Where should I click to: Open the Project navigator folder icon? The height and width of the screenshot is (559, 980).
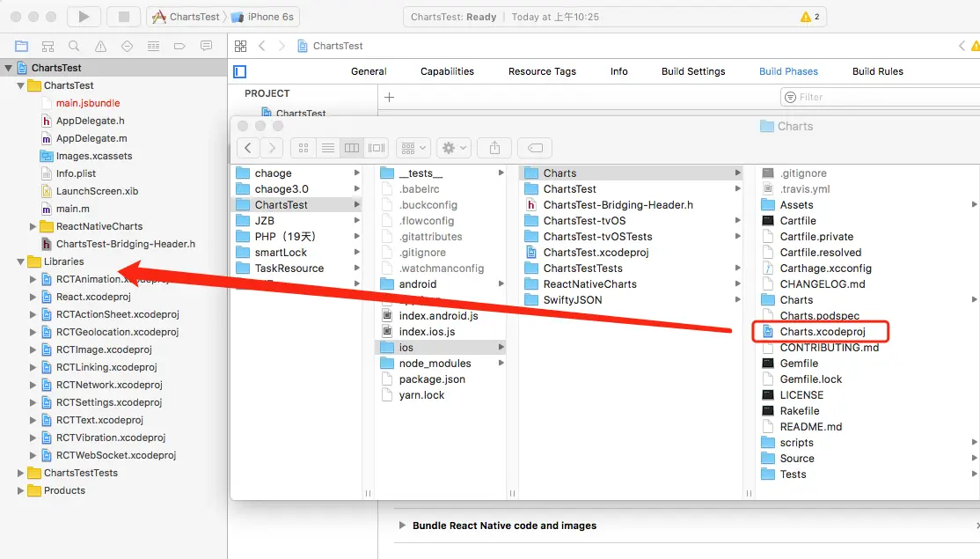pos(22,47)
